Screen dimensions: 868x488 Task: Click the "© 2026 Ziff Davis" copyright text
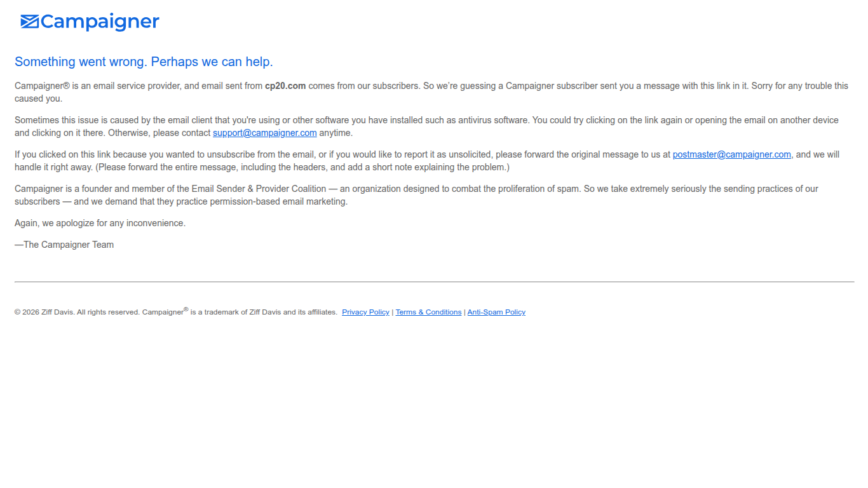(44, 312)
